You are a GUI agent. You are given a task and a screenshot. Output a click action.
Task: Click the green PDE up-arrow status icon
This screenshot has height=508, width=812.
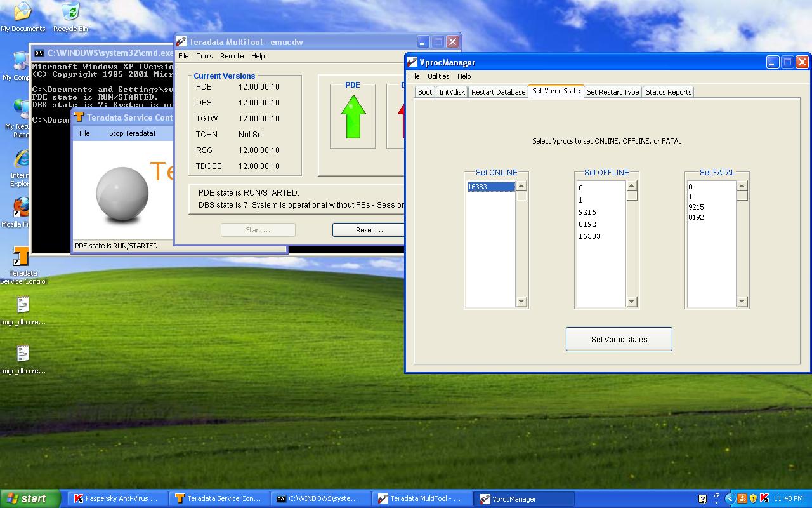point(353,116)
